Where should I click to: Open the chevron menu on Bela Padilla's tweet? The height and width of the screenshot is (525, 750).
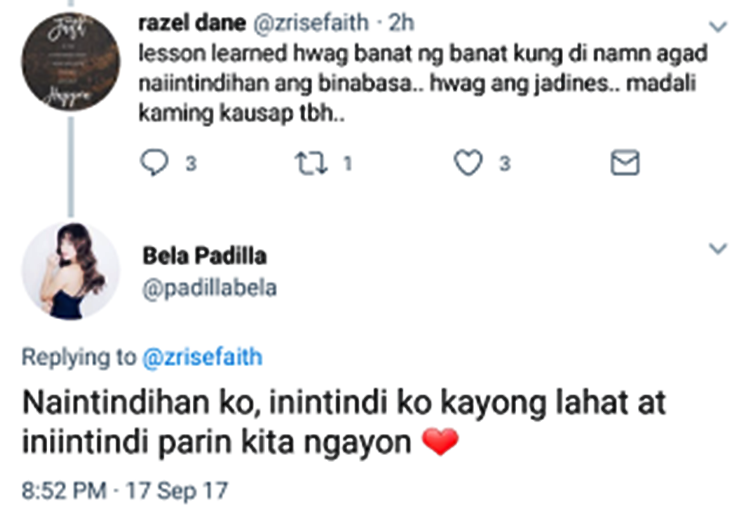pyautogui.click(x=718, y=248)
